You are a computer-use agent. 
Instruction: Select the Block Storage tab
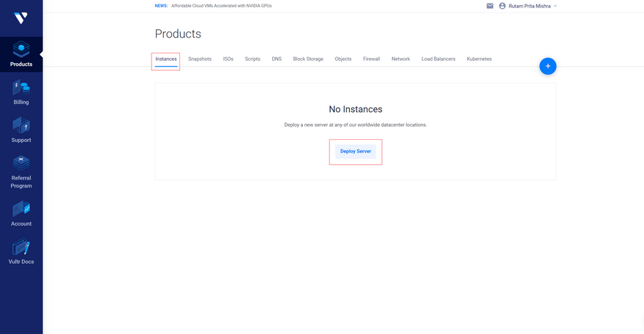tap(308, 59)
